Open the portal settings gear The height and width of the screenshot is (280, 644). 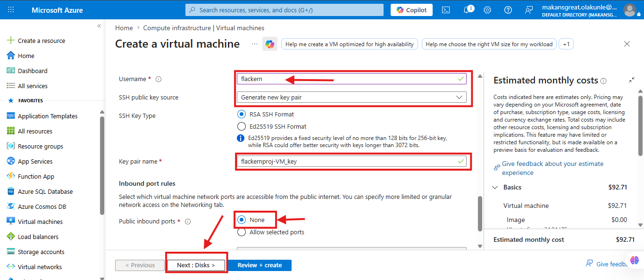(487, 10)
